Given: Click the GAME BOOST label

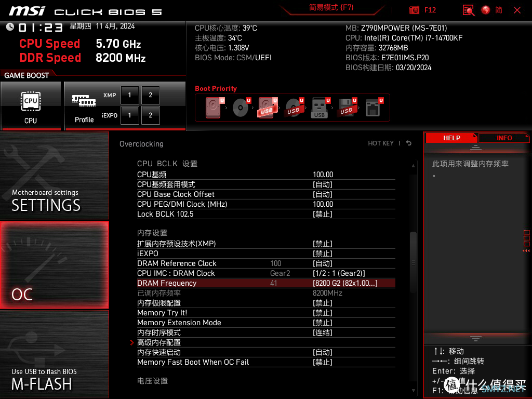Looking at the screenshot, I should pyautogui.click(x=26, y=75).
